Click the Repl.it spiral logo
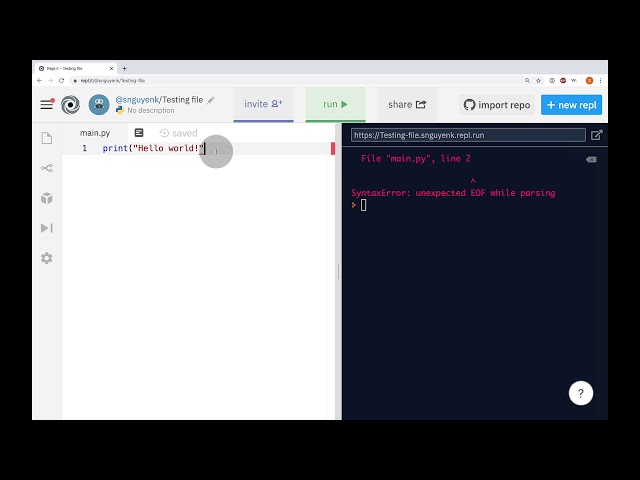Screen dimensions: 640x480 pos(70,105)
